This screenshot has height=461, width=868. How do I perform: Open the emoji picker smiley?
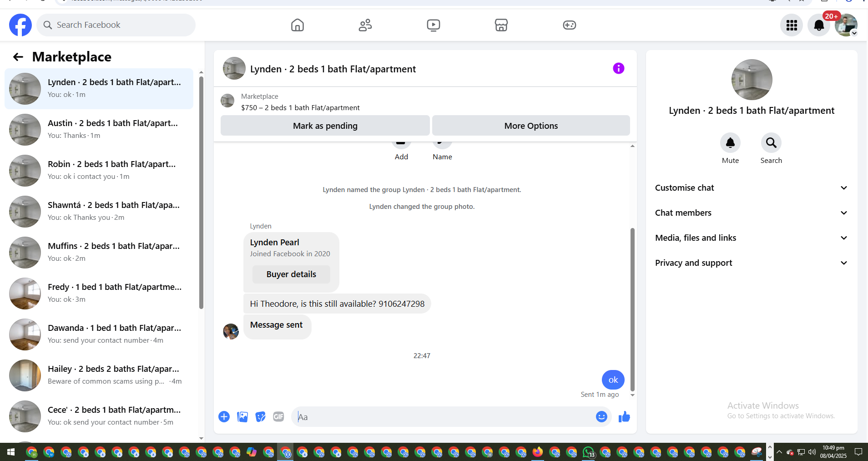(601, 417)
